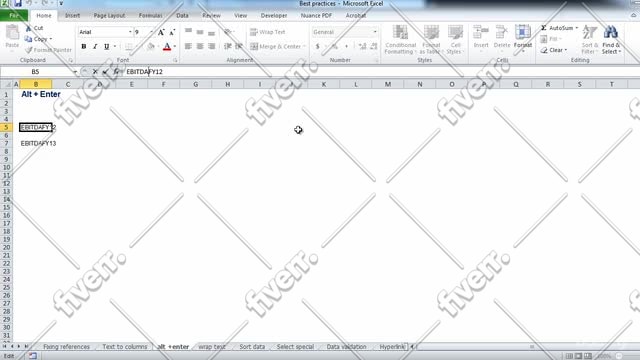
Task: Open the Copy dropdown arrow
Action: 51,39
